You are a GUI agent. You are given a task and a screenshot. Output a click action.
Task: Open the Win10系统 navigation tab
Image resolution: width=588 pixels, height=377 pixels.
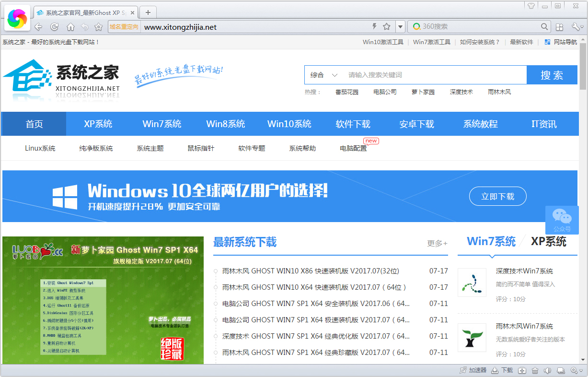289,124
